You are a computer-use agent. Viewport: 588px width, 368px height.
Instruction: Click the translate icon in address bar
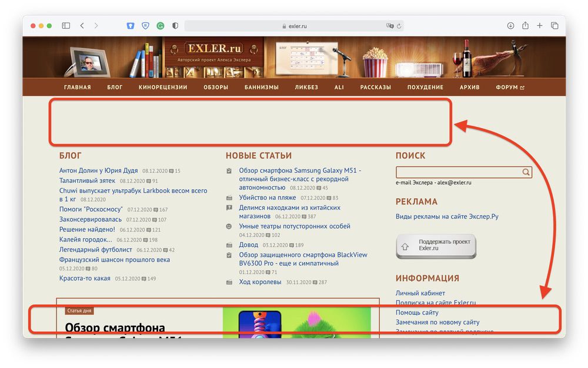click(390, 26)
